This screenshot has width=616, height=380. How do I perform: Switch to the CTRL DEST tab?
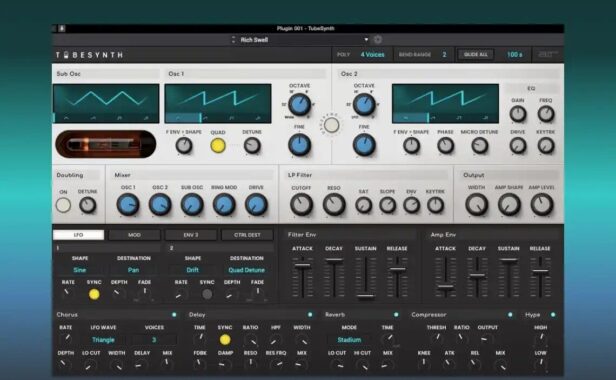(247, 235)
